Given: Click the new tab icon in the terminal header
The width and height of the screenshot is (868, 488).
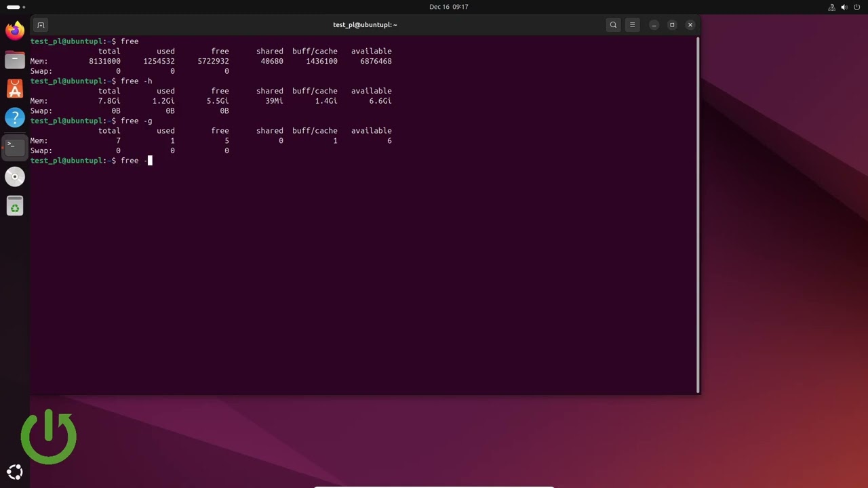Looking at the screenshot, I should point(41,25).
